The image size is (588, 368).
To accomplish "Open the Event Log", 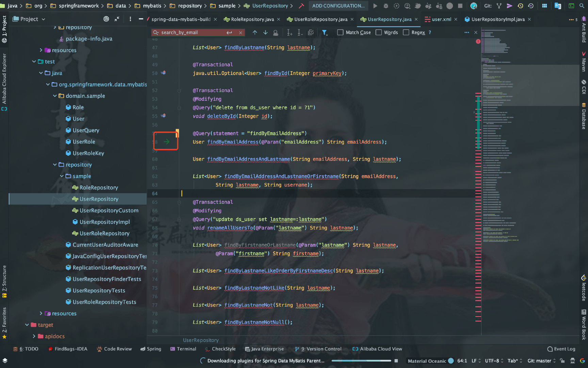I will point(561,349).
